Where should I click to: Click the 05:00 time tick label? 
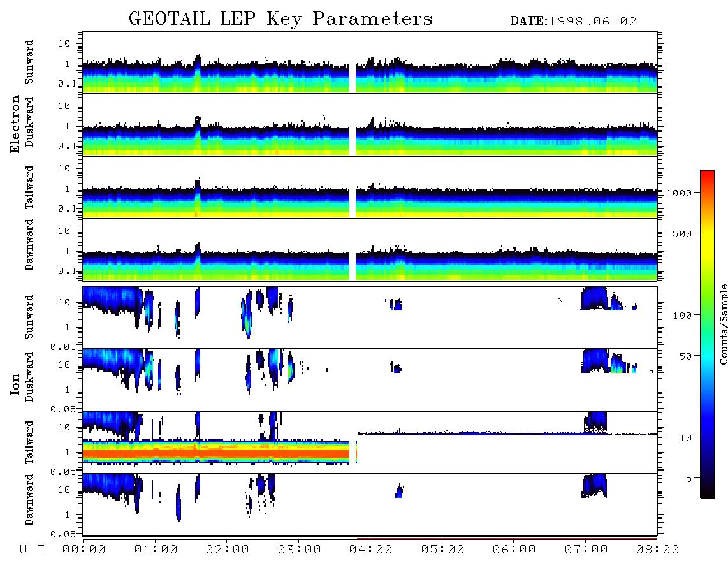[443, 550]
